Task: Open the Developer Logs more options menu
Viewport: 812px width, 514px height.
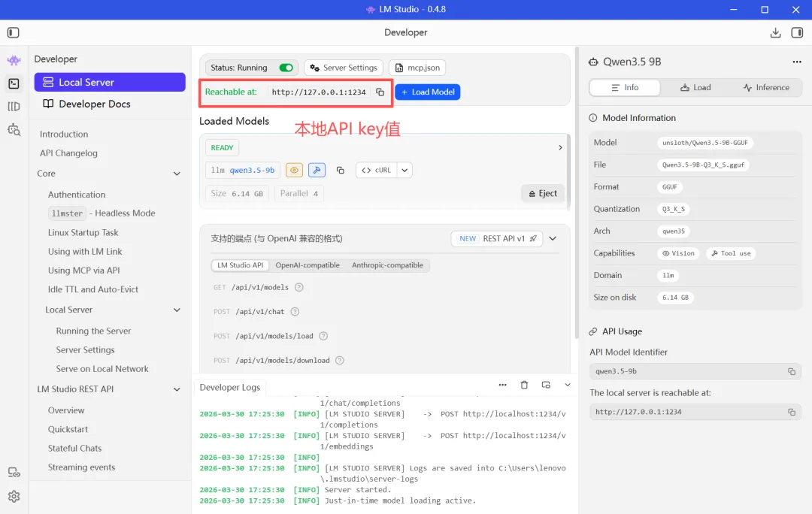Action: pos(502,385)
